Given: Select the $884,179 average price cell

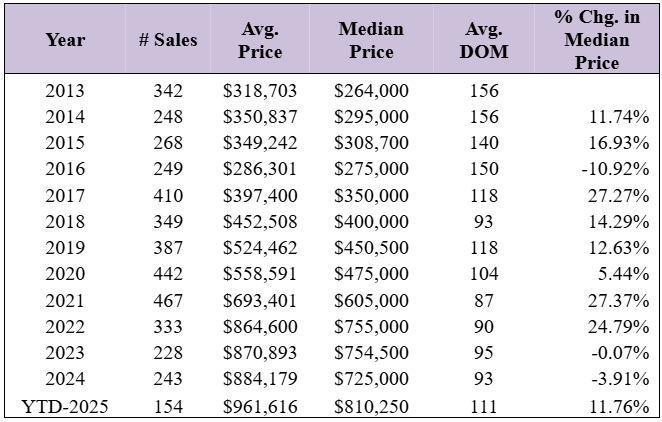Looking at the screenshot, I should click(x=261, y=380).
